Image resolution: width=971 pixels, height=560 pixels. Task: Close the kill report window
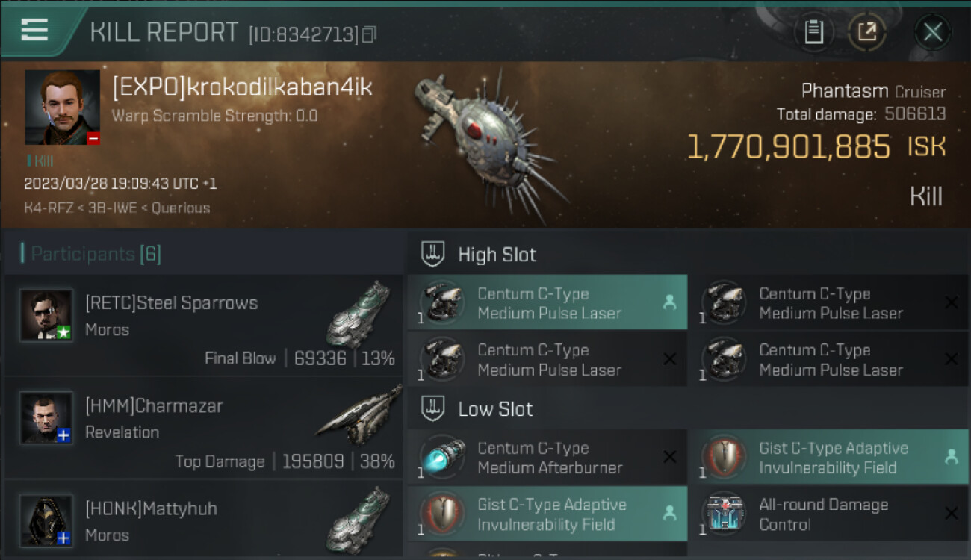click(932, 32)
